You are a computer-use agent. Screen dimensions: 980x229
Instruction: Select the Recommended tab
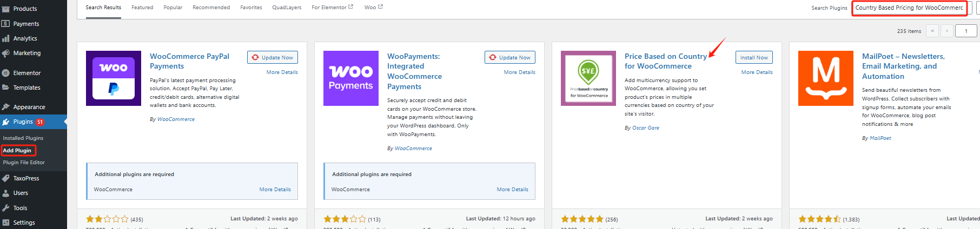[x=211, y=8]
